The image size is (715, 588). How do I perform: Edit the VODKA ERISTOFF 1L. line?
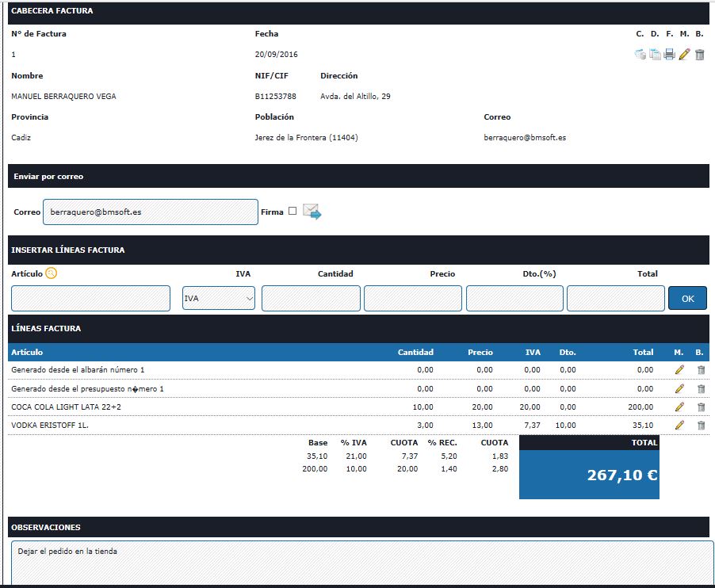tap(679, 426)
